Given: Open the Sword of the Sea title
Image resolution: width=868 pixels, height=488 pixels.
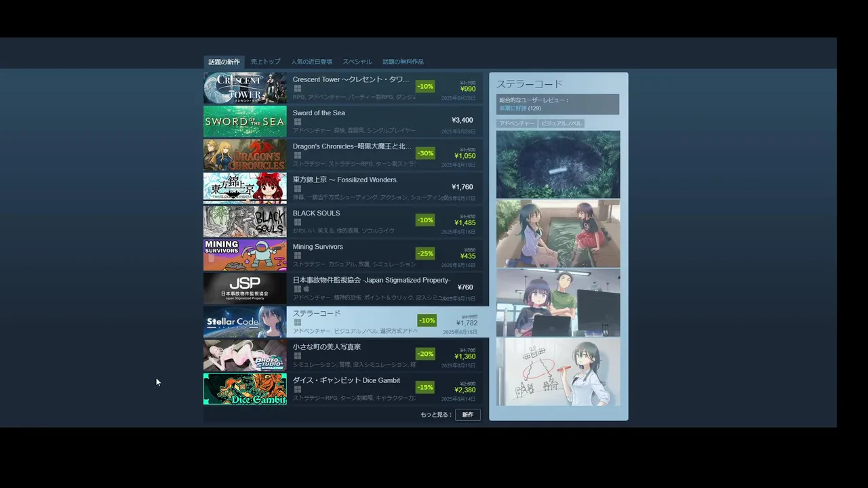Looking at the screenshot, I should coord(319,113).
